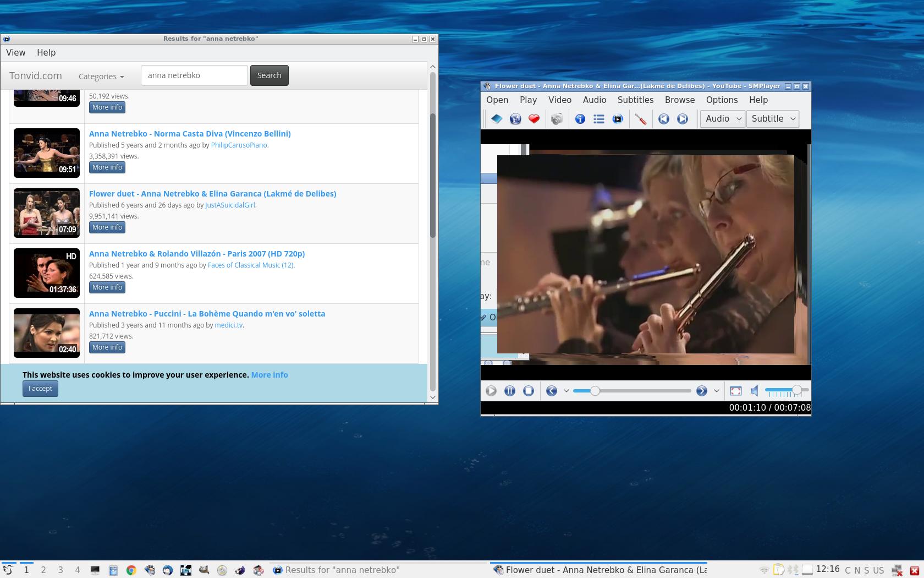Launch GIMP from the taskbar
924x578 pixels.
tap(204, 570)
